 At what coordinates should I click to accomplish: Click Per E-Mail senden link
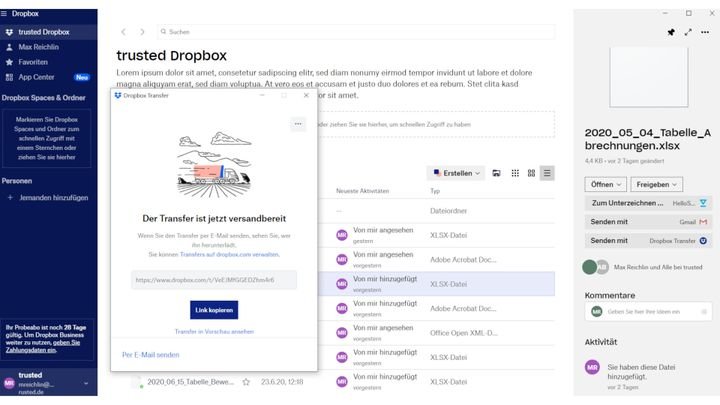click(x=151, y=355)
